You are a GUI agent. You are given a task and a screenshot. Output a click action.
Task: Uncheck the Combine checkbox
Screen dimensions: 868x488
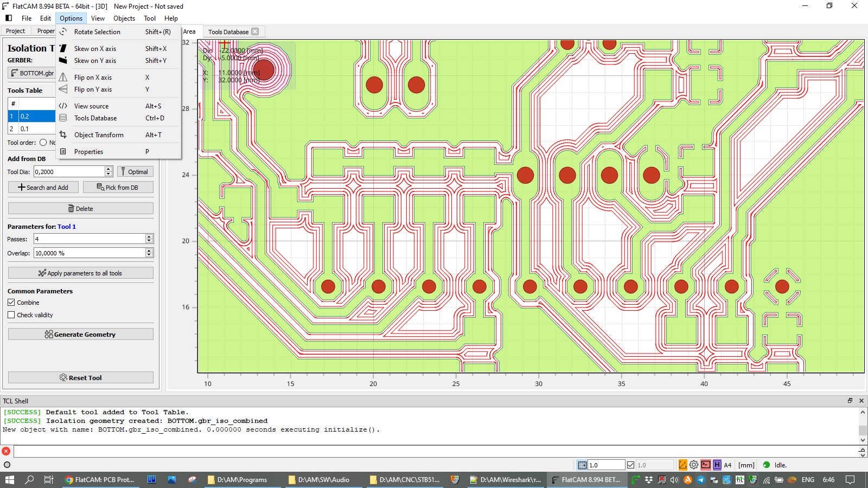pos(11,303)
